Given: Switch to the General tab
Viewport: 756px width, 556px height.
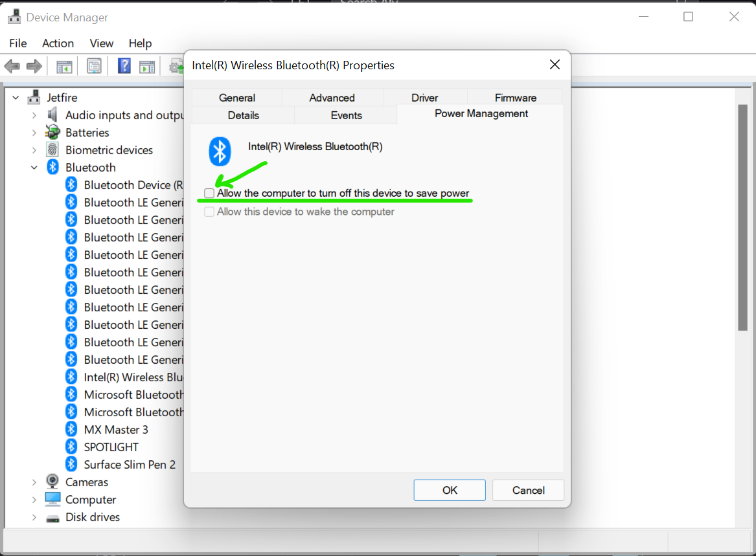Looking at the screenshot, I should [236, 98].
